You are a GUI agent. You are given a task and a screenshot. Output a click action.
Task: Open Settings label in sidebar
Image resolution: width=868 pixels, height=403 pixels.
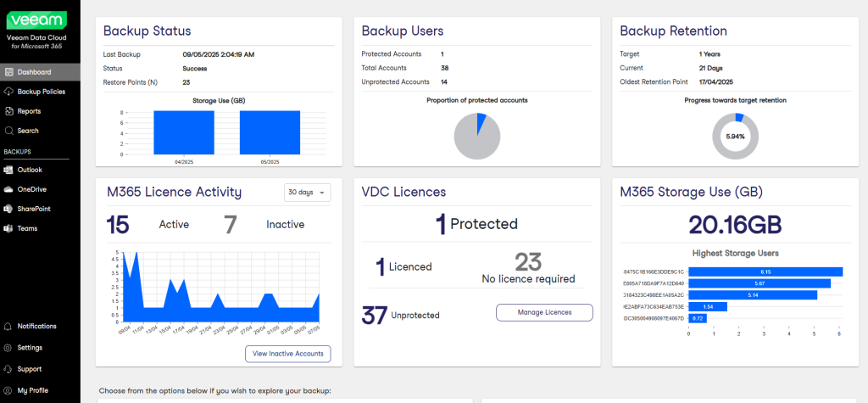[x=30, y=348]
